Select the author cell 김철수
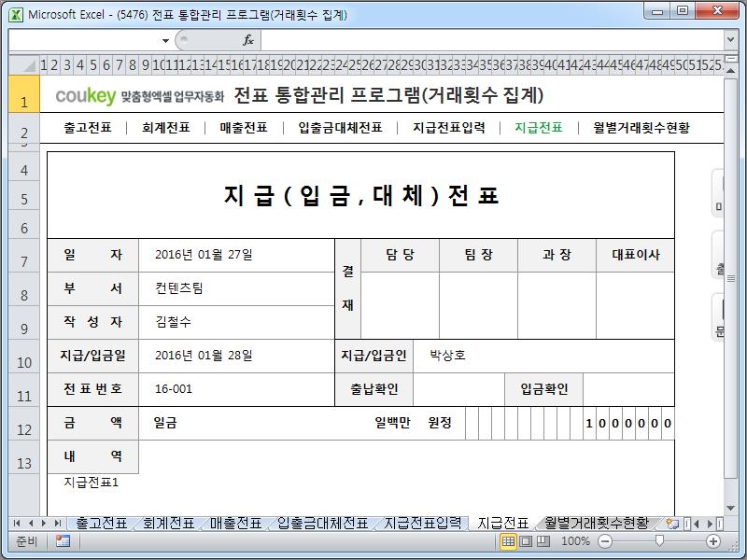 point(237,322)
